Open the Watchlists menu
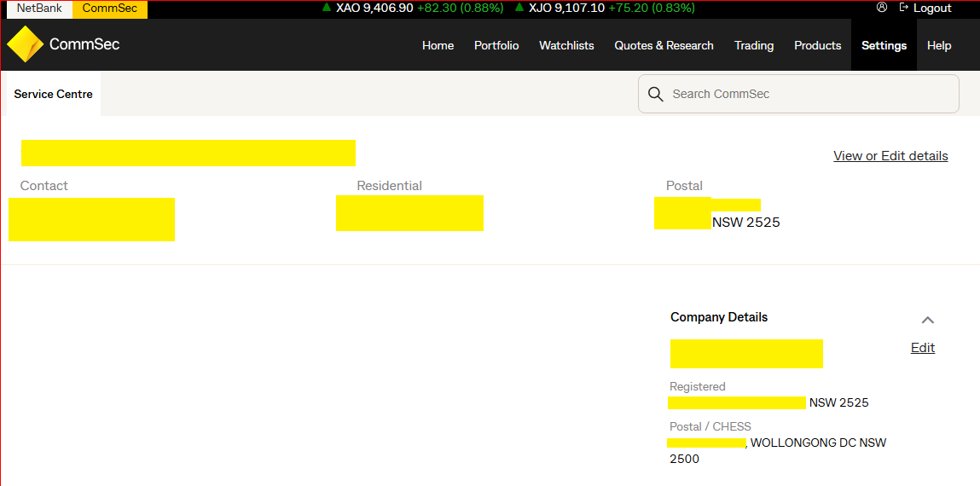This screenshot has width=980, height=486. point(566,45)
